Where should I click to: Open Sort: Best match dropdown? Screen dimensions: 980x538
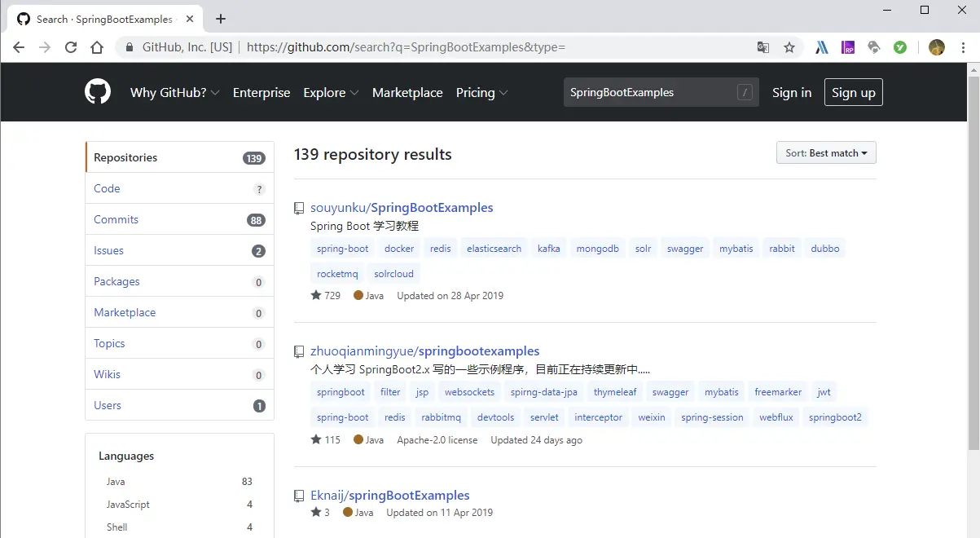pyautogui.click(x=826, y=152)
